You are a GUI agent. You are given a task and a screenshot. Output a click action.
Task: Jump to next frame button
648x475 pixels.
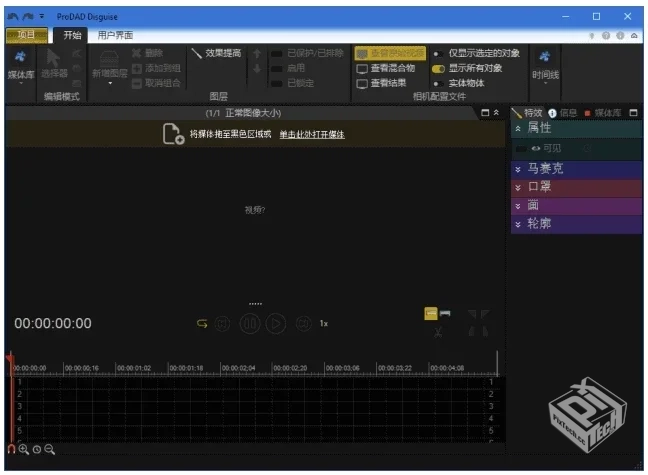coord(303,323)
